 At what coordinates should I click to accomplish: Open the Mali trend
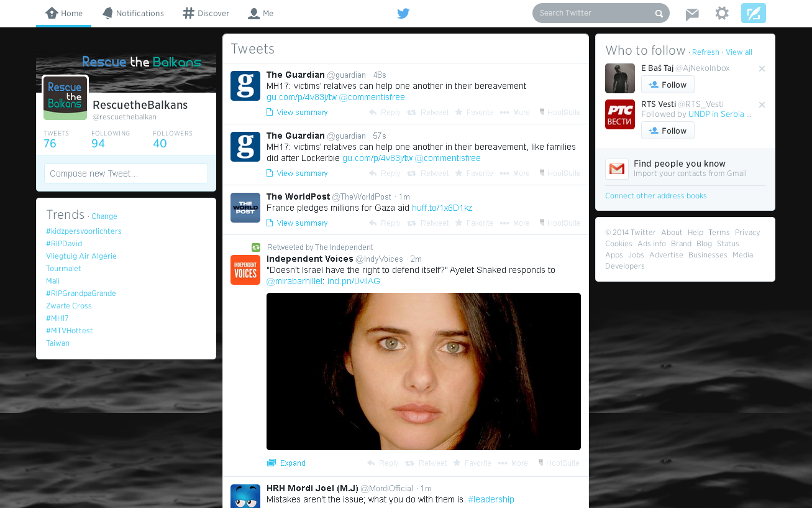[x=53, y=281]
